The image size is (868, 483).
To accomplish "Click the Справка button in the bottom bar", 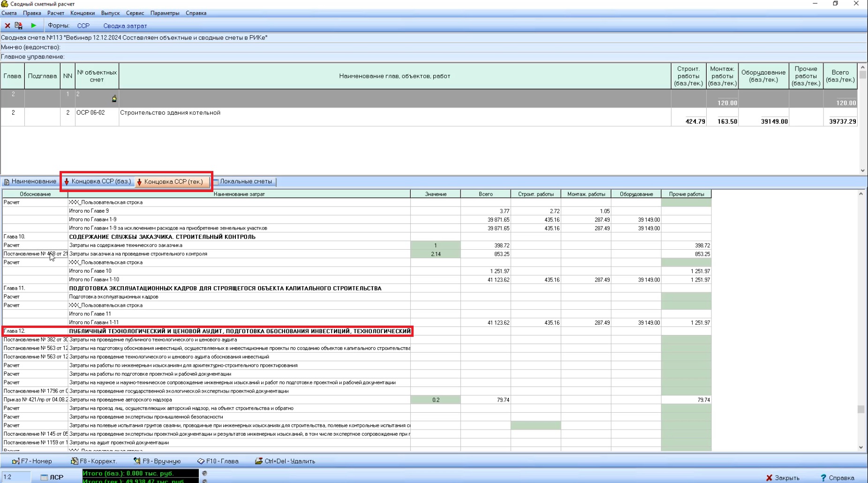I will [x=838, y=478].
